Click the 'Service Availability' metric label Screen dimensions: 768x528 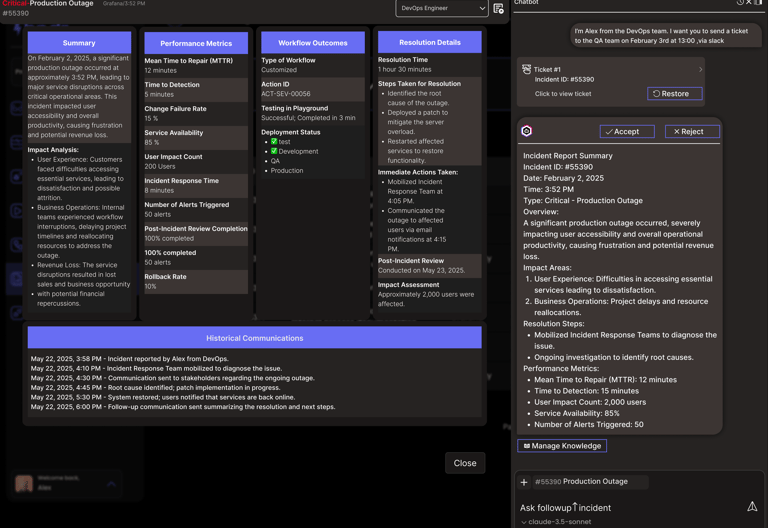click(173, 133)
